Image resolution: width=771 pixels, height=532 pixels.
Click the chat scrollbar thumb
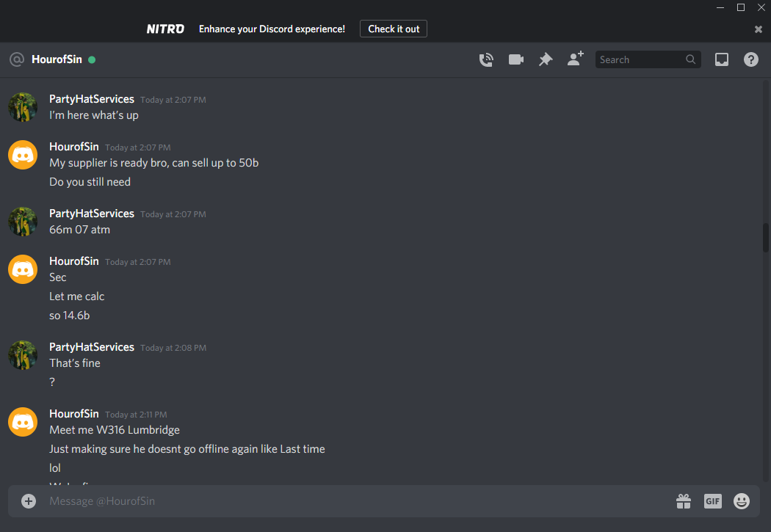[766, 238]
